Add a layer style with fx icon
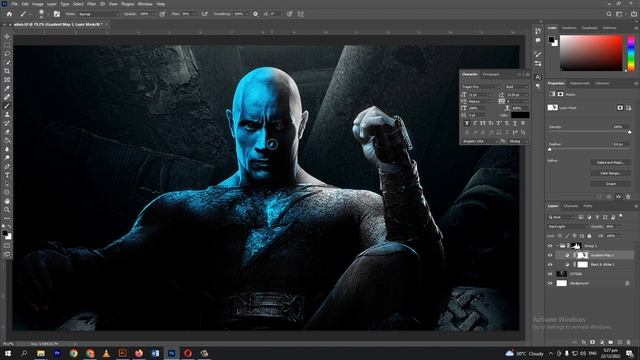The image size is (640, 360). [584, 342]
